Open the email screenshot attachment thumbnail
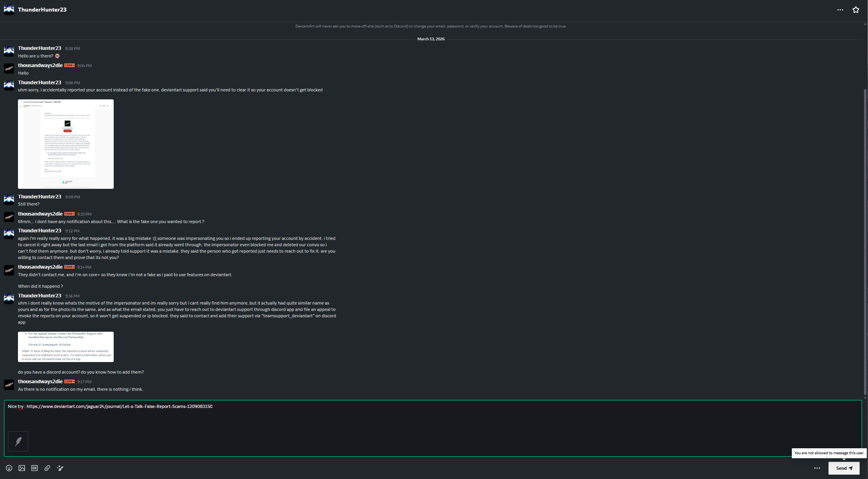868x479 pixels. [66, 144]
